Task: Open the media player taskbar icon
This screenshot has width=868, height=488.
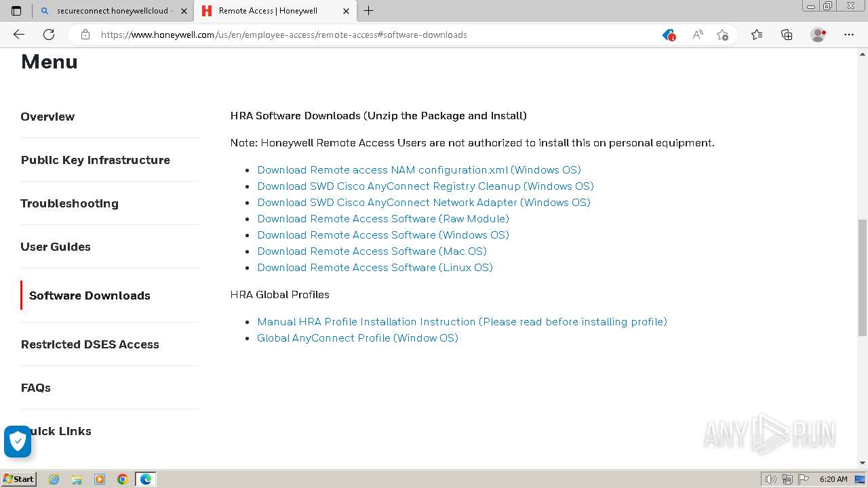Action: point(100,479)
